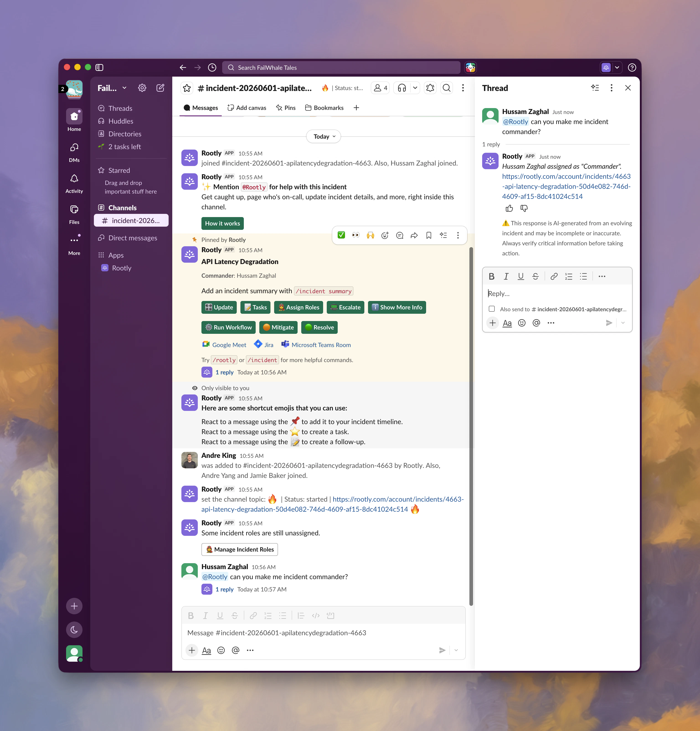
Task: React with eyes emoji
Action: click(x=356, y=235)
